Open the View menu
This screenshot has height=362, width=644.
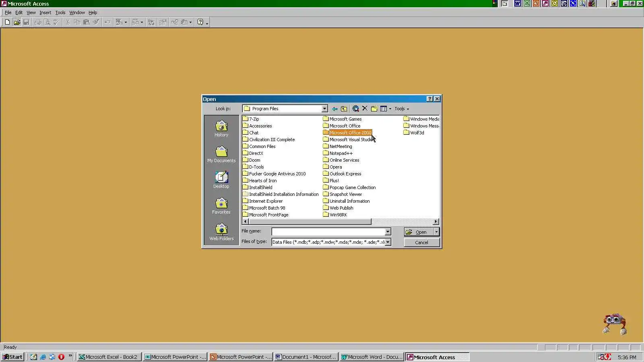point(31,12)
